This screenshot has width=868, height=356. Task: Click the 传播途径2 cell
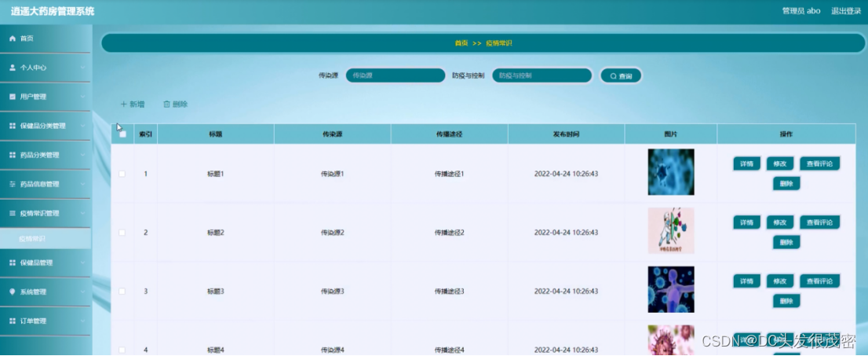pyautogui.click(x=450, y=233)
